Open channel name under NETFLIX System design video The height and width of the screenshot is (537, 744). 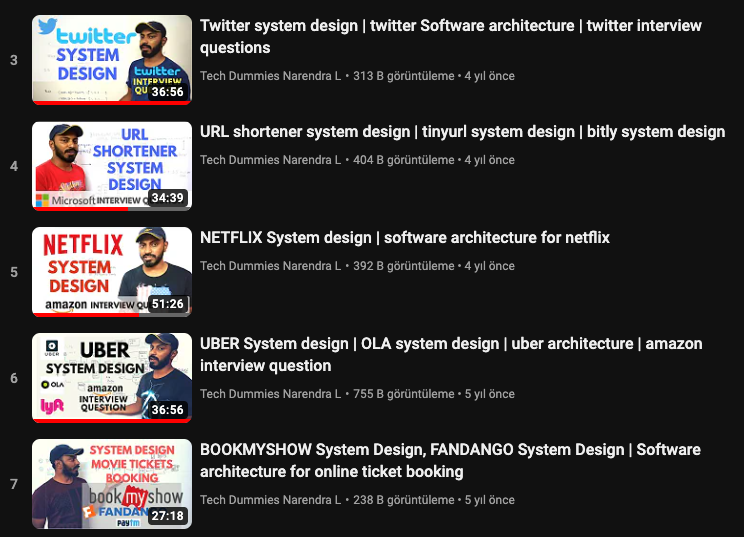(x=270, y=266)
